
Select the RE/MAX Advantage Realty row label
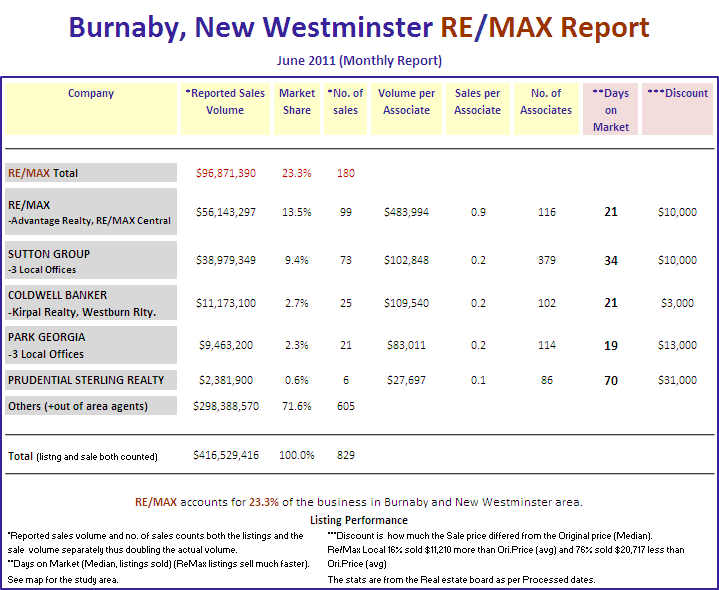pos(91,212)
